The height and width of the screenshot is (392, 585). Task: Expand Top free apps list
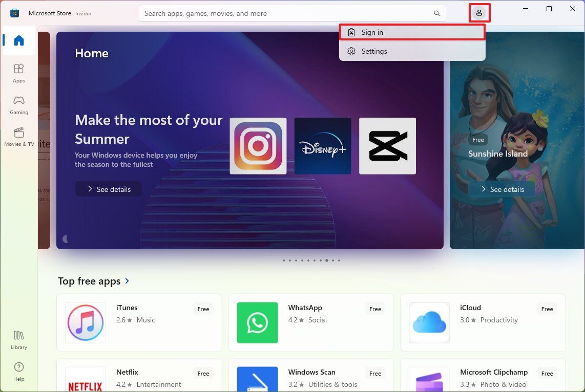tap(127, 281)
